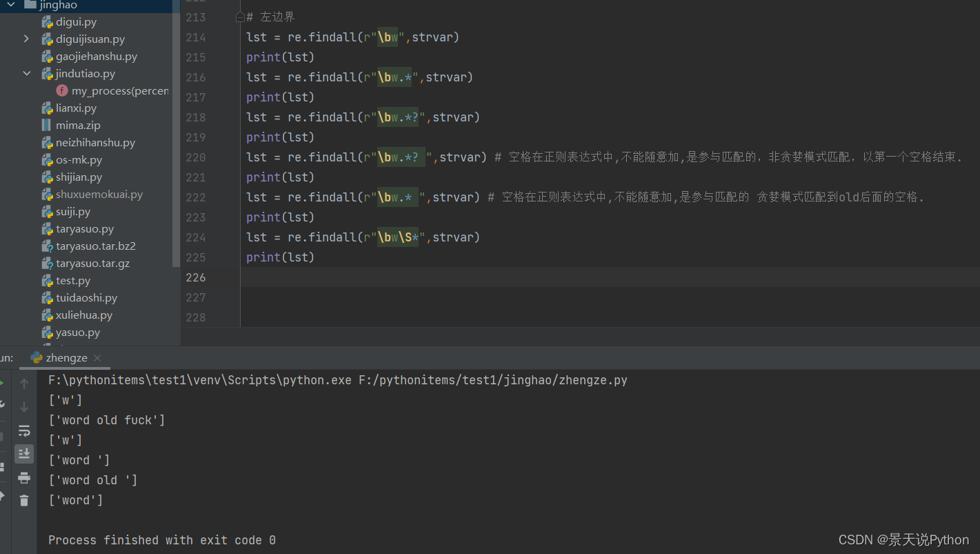Click console output ['word']
The width and height of the screenshot is (980, 554).
[76, 500]
